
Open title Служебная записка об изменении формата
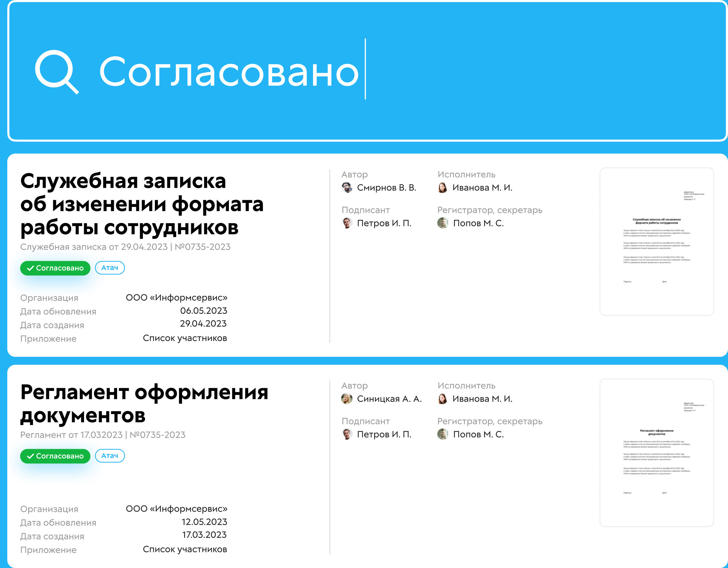coord(142,204)
